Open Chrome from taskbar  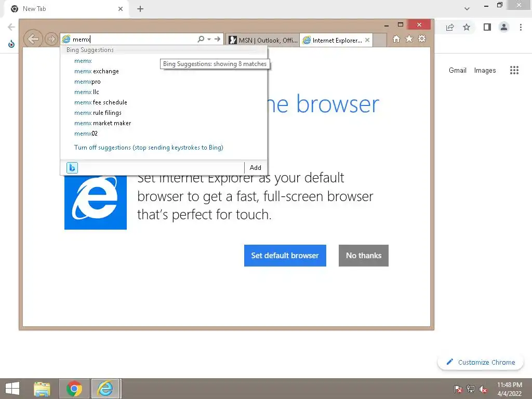74,389
